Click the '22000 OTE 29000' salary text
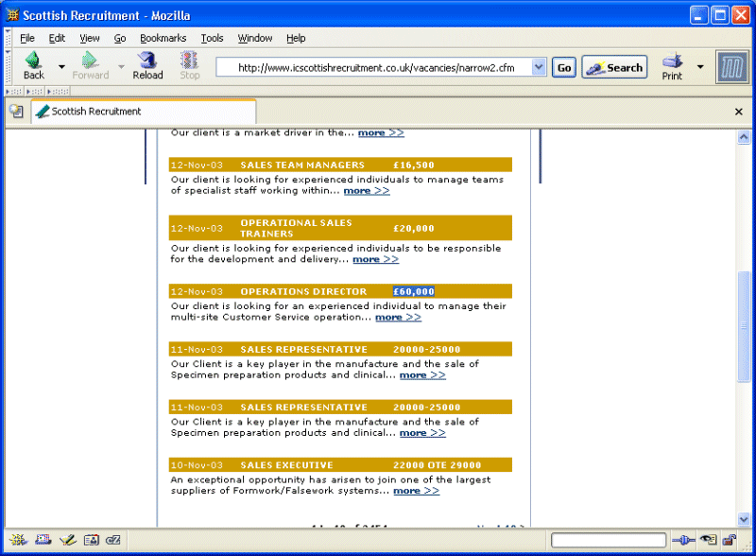 (x=437, y=465)
